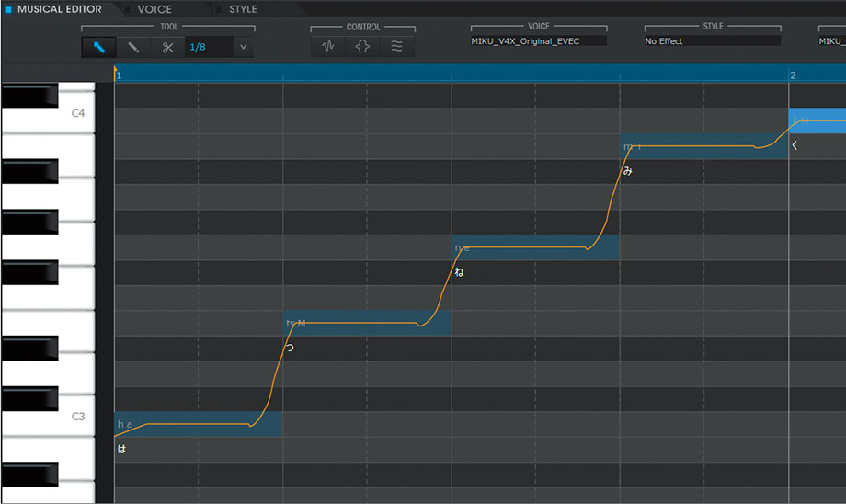Image resolution: width=846 pixels, height=504 pixels.
Task: Open the MIKU_V4X_Original_EVEC voice selector
Action: 539,41
